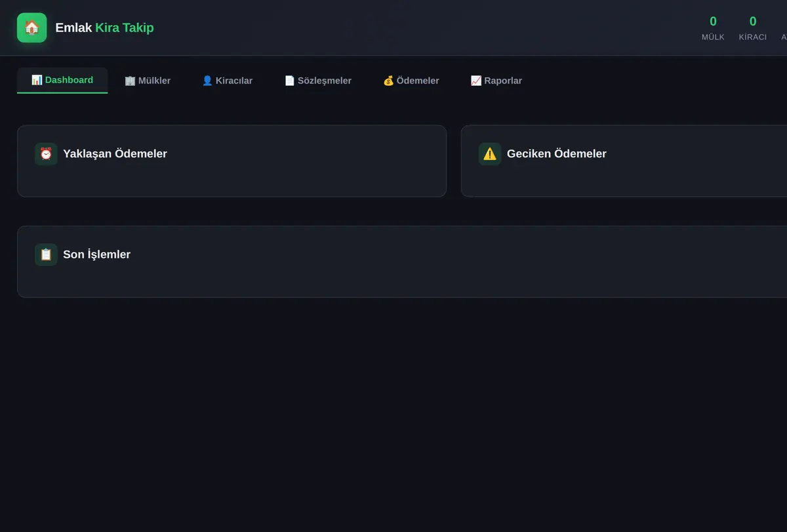
Task: View the Raporlar tab
Action: click(496, 81)
